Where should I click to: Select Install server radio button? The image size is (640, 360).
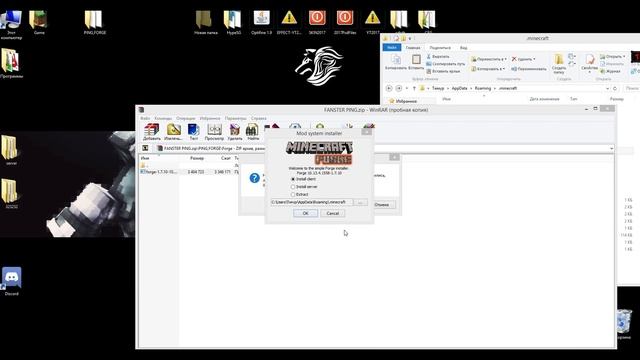[293, 187]
